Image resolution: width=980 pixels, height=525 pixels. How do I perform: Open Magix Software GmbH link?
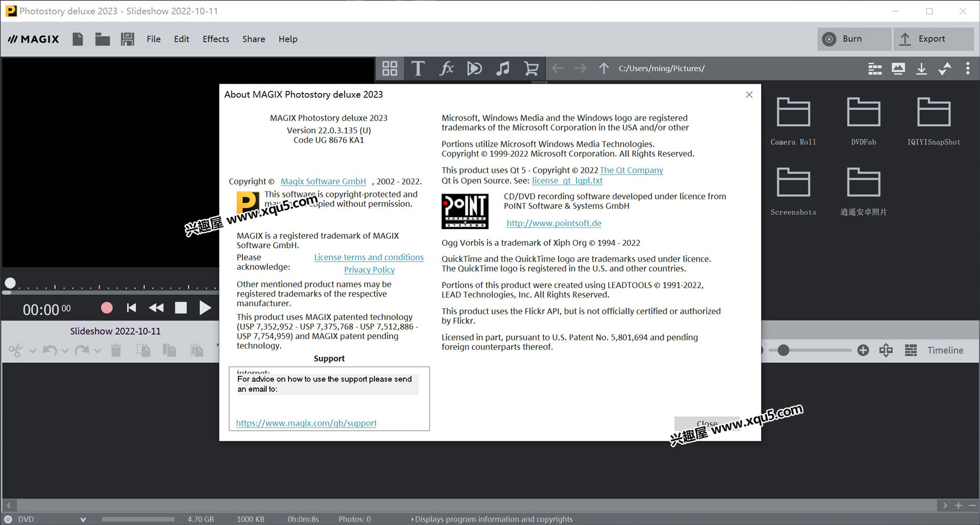click(x=323, y=181)
